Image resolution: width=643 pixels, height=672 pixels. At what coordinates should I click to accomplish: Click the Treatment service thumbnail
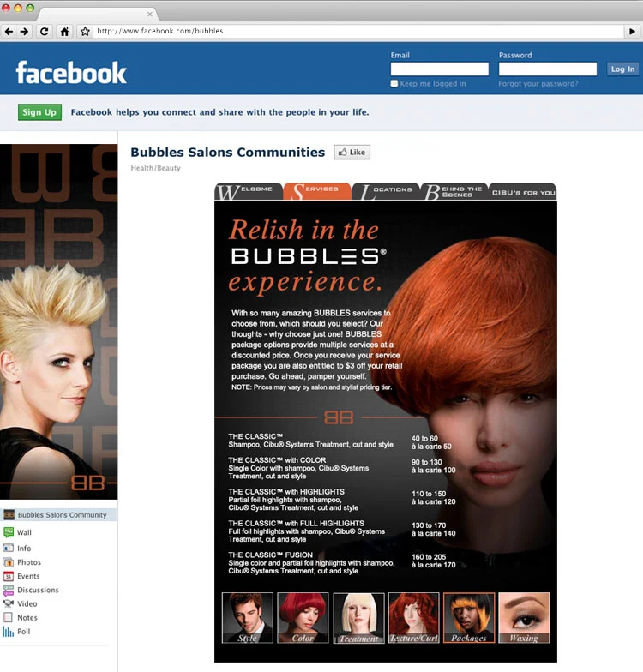(358, 617)
